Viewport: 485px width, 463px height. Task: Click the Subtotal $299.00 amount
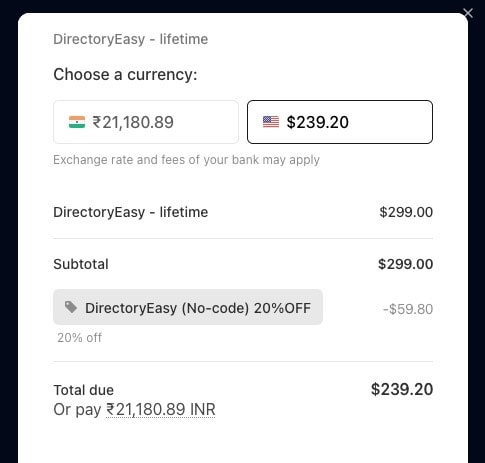tap(405, 264)
